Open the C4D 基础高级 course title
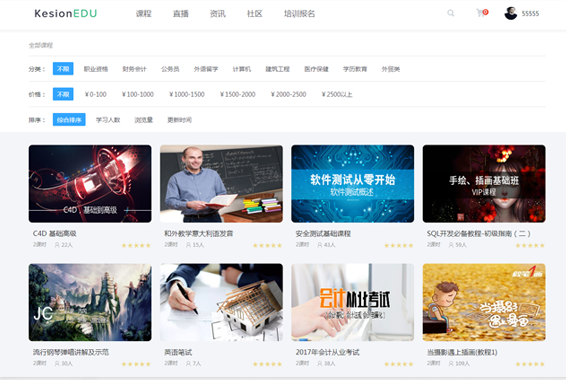Viewport: 566px width, 380px height. (x=55, y=233)
